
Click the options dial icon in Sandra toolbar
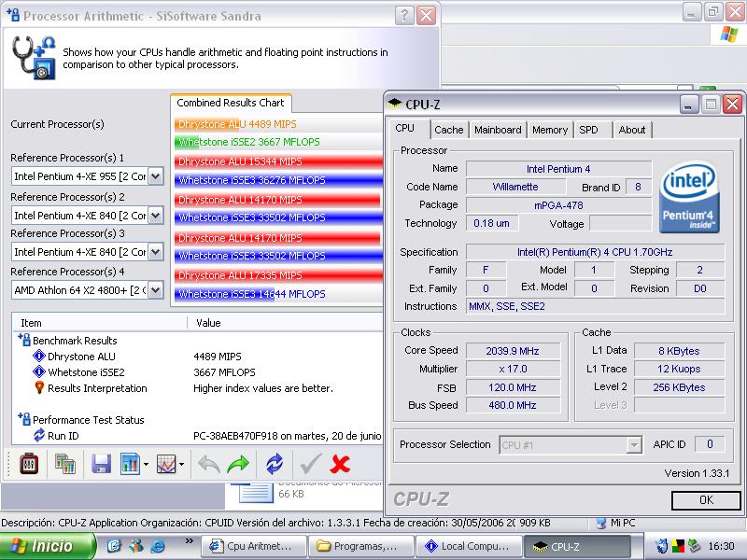pos(28,463)
